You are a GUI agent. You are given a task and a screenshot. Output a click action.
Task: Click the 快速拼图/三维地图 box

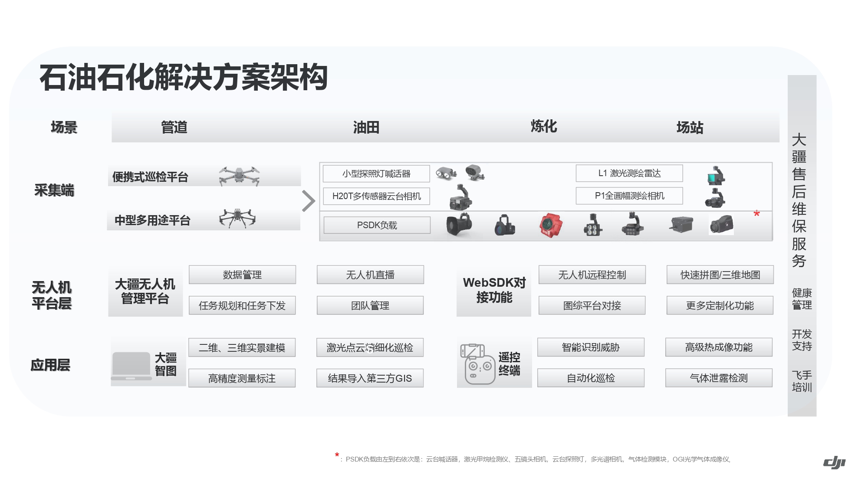click(720, 275)
